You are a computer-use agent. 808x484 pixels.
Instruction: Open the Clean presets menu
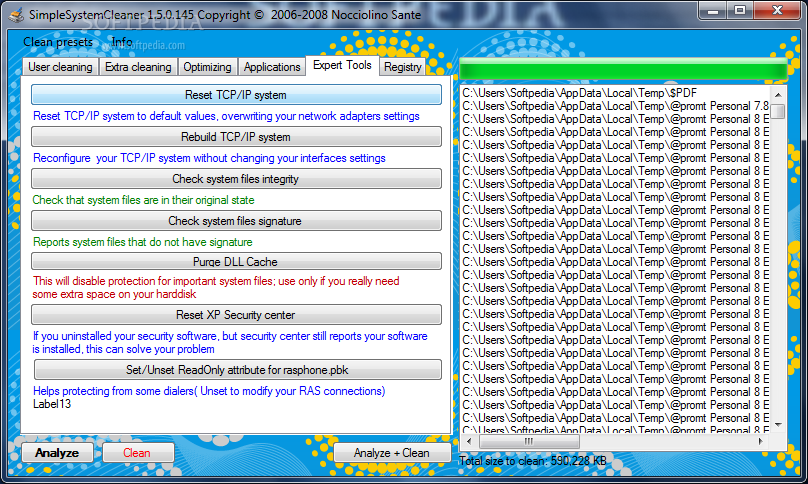58,42
